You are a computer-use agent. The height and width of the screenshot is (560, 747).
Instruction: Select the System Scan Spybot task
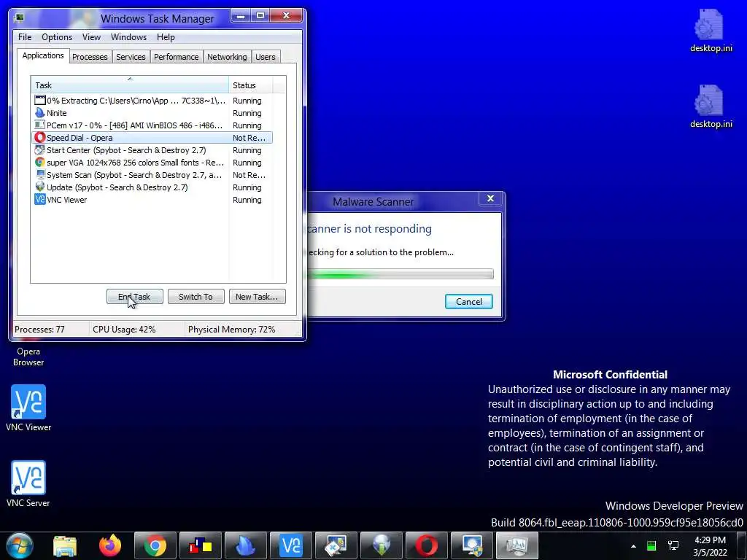152,175
